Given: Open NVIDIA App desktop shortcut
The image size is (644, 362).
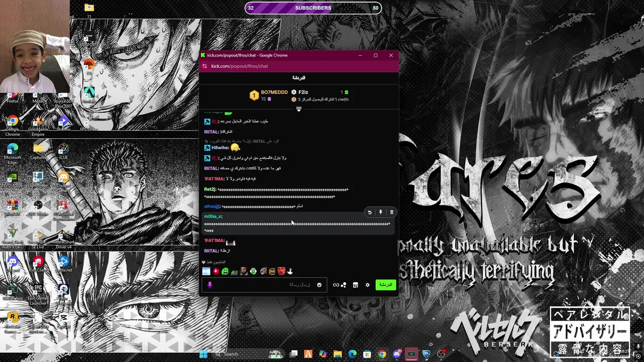Looking at the screenshot, I should (x=13, y=179).
